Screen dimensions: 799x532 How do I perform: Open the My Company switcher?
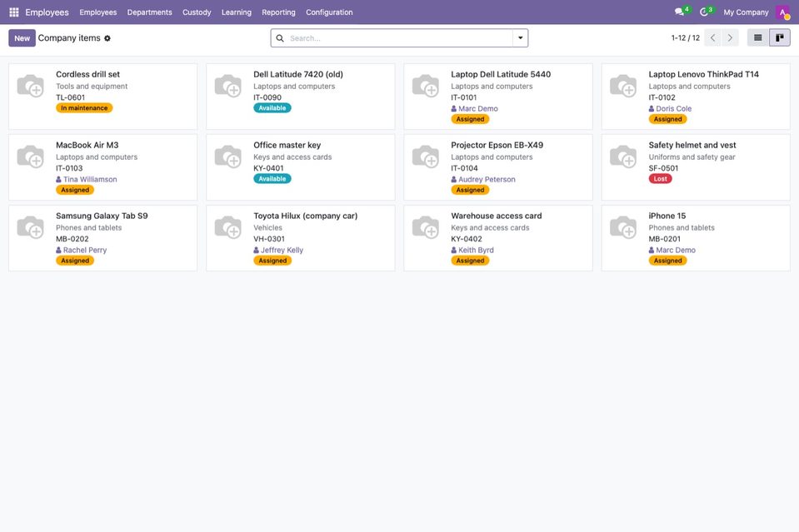tap(746, 12)
